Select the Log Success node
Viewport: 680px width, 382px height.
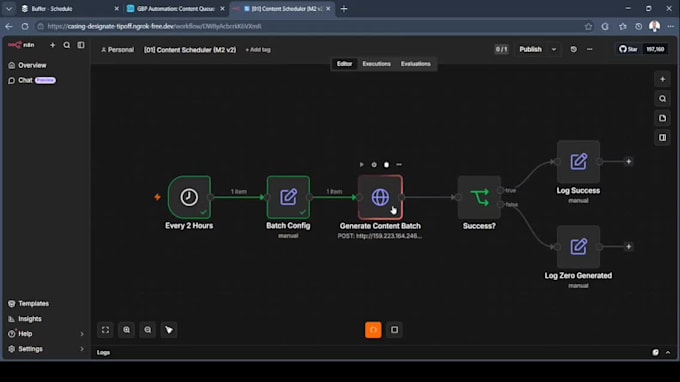(x=579, y=162)
